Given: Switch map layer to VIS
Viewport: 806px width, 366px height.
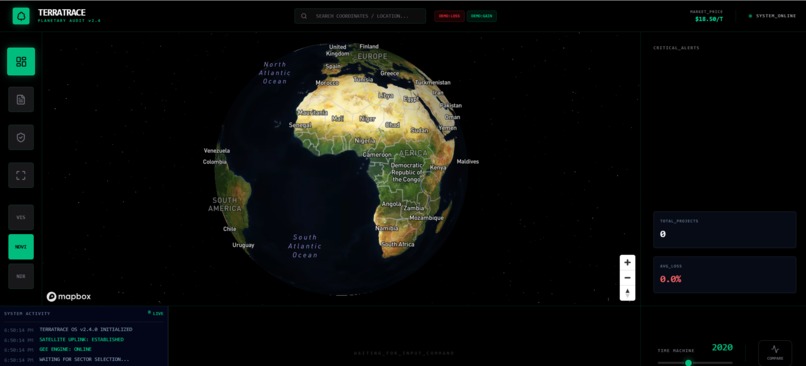Looking at the screenshot, I should [21, 217].
